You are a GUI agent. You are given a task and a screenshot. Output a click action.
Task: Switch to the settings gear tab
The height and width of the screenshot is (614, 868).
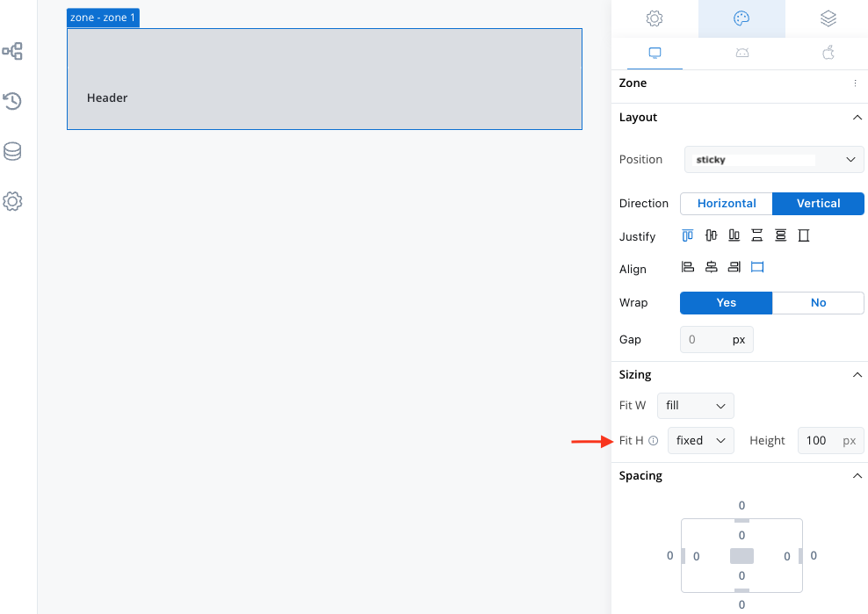(x=655, y=18)
